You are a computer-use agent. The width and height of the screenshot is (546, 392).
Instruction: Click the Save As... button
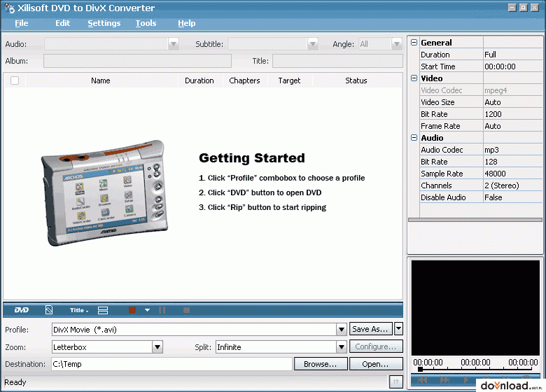pos(371,328)
